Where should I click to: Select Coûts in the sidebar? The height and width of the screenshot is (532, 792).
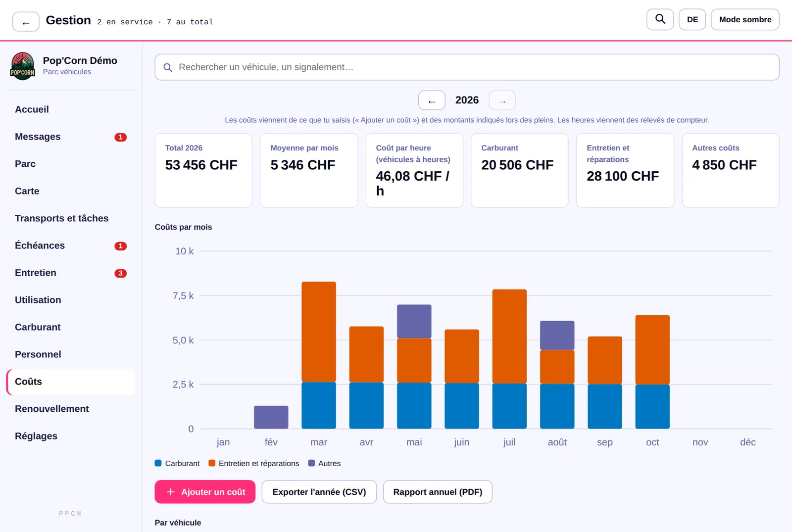(x=71, y=382)
